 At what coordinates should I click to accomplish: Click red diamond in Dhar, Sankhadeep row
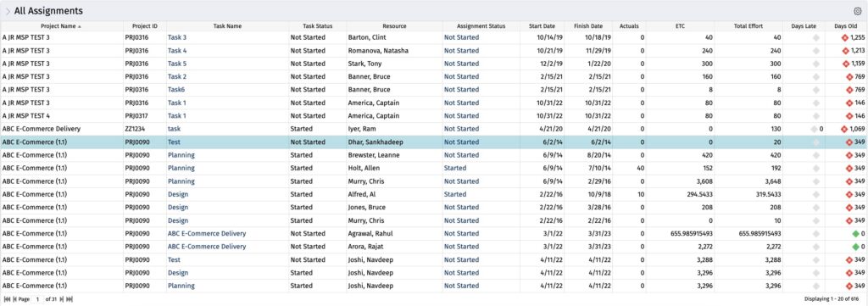(x=849, y=142)
